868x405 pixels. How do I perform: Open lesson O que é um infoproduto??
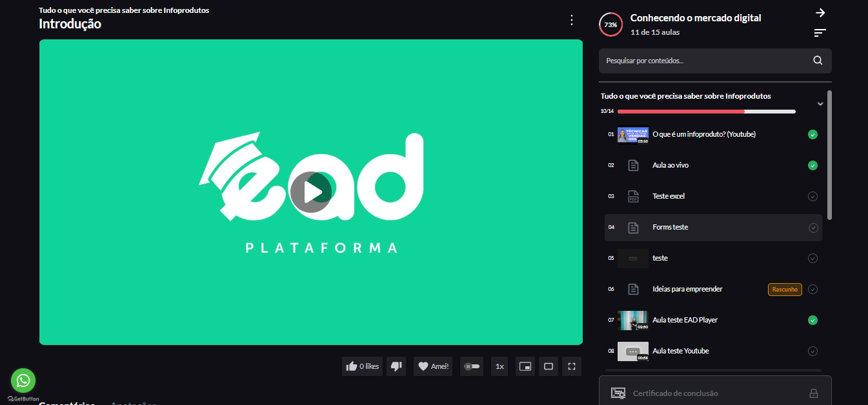click(x=704, y=134)
